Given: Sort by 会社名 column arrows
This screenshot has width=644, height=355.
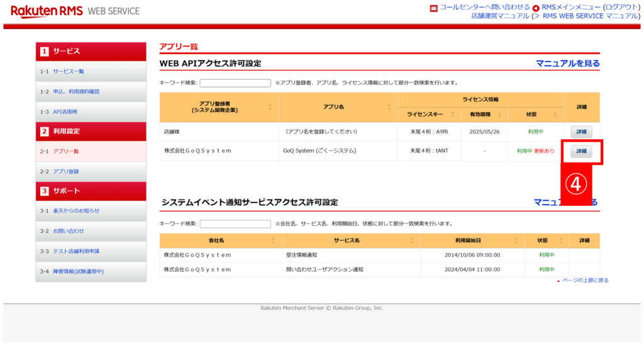Looking at the screenshot, I should coord(273,241).
